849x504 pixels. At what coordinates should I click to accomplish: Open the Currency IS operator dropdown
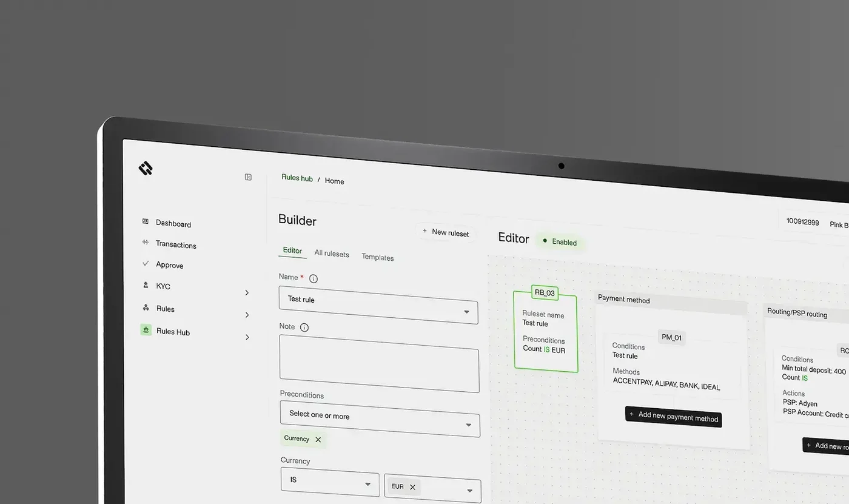pos(330,482)
